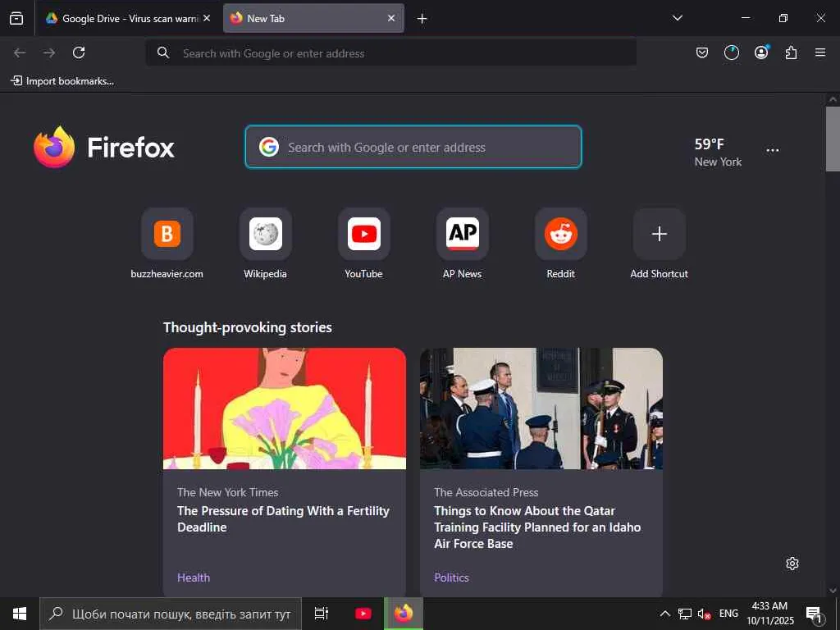840x630 pixels.
Task: Open The Pressure of Dating headline
Action: pos(283,519)
